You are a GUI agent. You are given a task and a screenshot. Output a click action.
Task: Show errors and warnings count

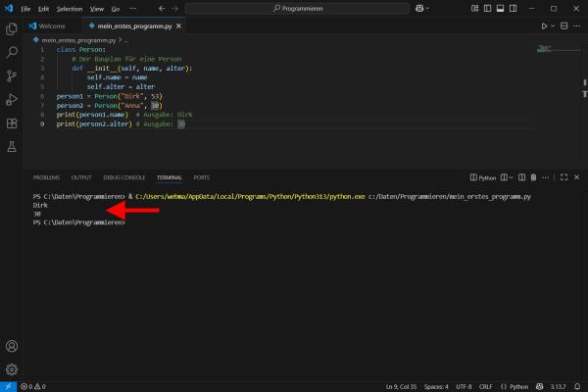(33, 387)
